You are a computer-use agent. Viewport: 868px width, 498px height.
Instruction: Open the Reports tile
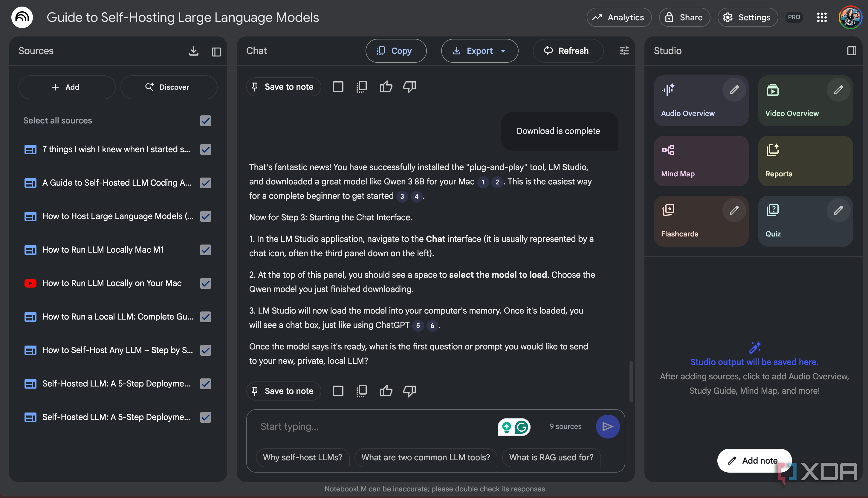click(806, 161)
